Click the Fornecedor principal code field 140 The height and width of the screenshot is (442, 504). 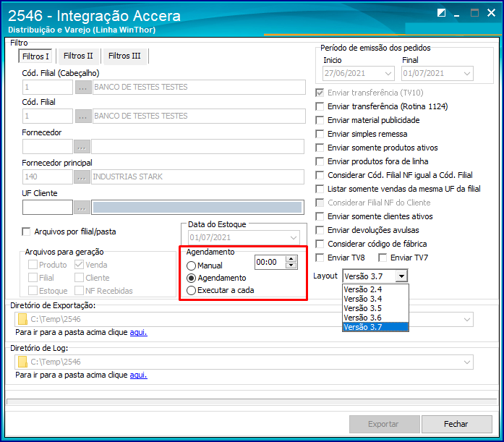[x=48, y=177]
